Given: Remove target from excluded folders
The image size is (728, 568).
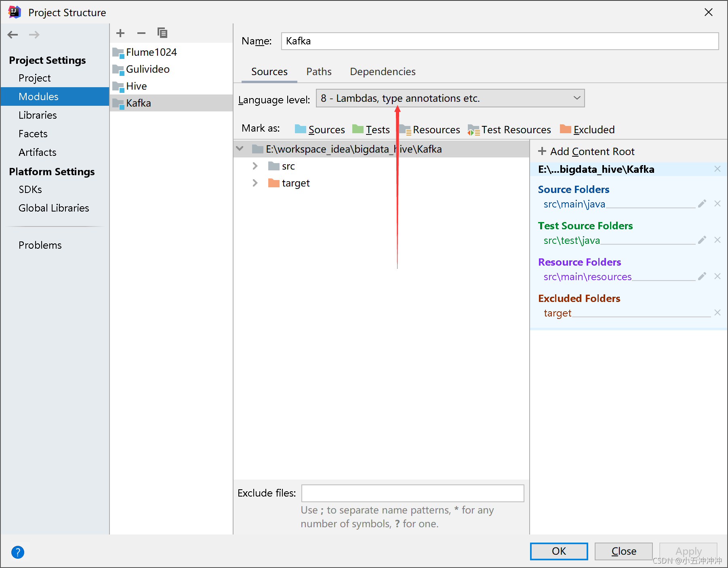Looking at the screenshot, I should tap(717, 312).
